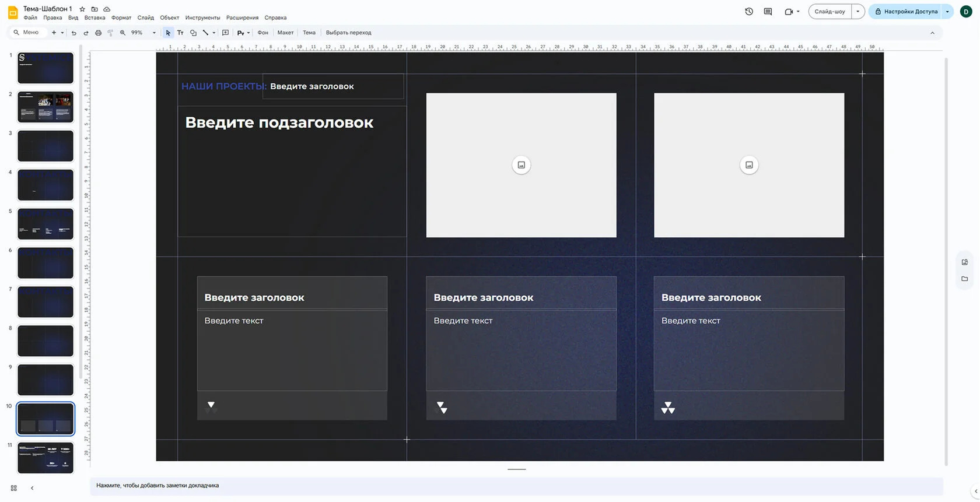Click the move-to-folder icon beside title
980x502 pixels.
[x=94, y=9]
